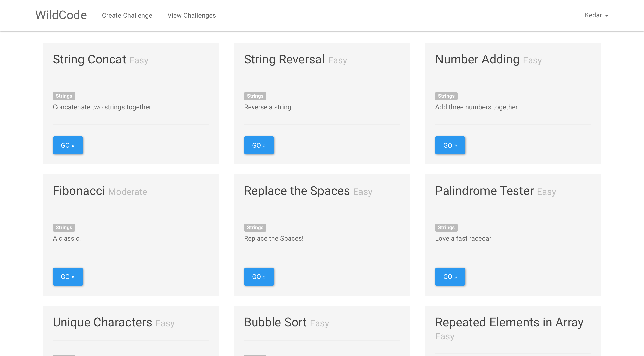Launch Replace the Spaces with GO
Image resolution: width=644 pixels, height=356 pixels.
[259, 277]
